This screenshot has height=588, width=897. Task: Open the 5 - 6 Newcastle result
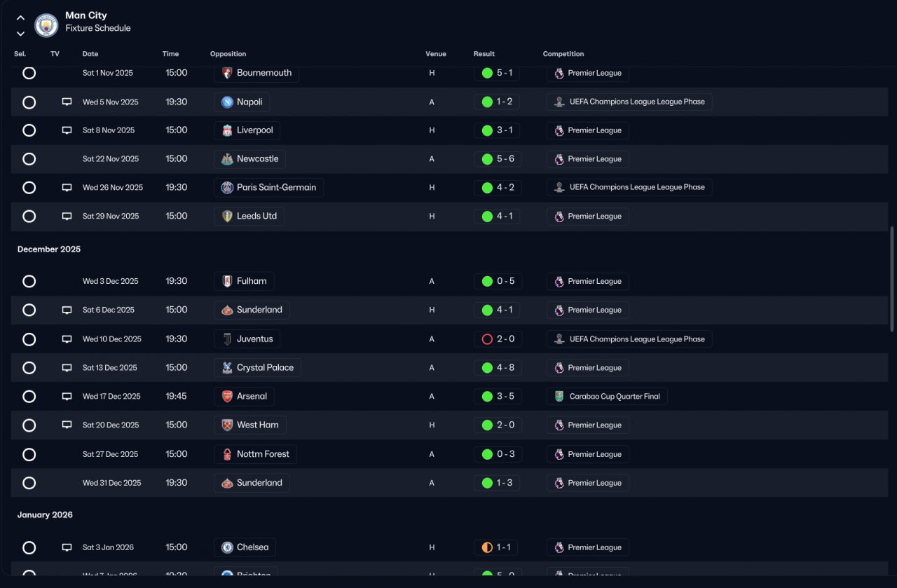point(497,159)
